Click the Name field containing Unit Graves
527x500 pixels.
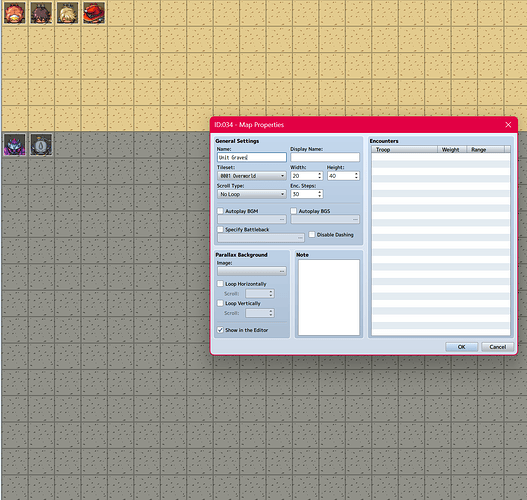click(x=252, y=157)
